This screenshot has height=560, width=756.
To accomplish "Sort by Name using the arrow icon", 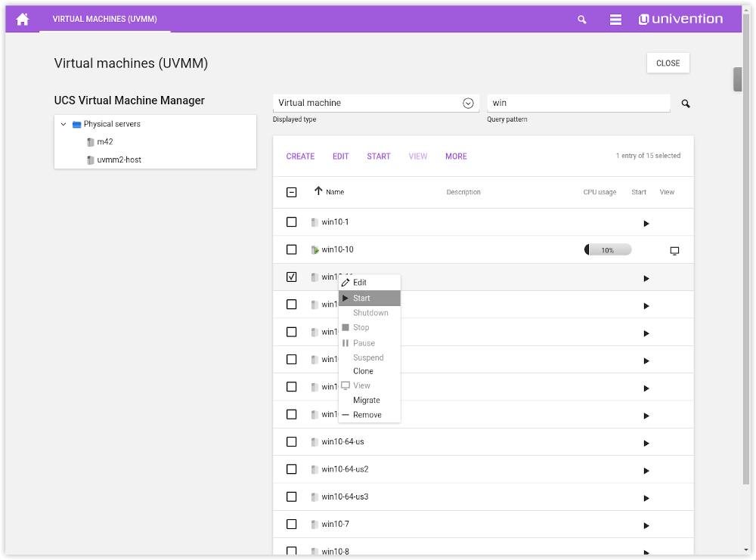I will tap(318, 192).
